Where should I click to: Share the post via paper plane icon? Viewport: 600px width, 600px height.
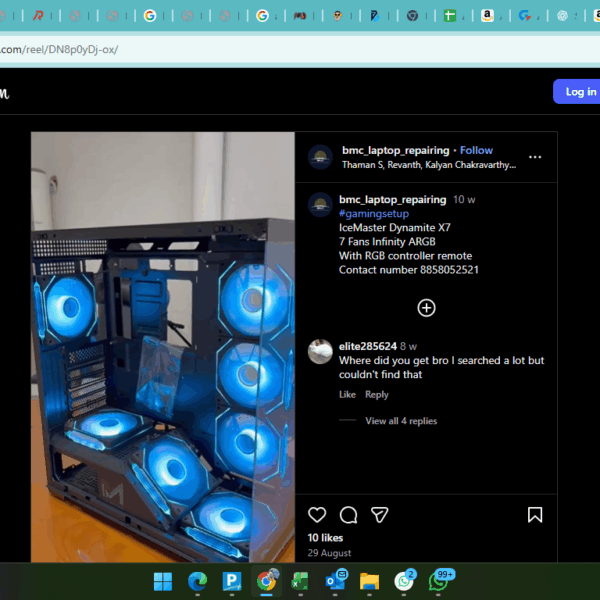tap(380, 515)
